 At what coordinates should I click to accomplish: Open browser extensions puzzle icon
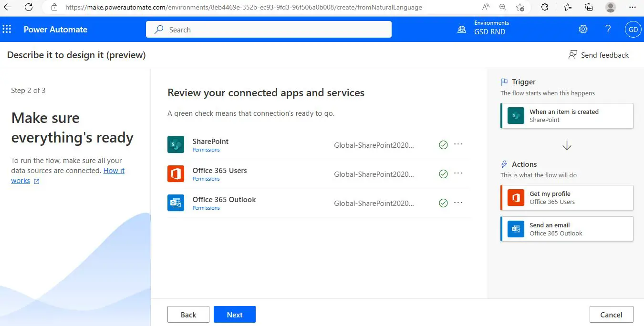544,7
